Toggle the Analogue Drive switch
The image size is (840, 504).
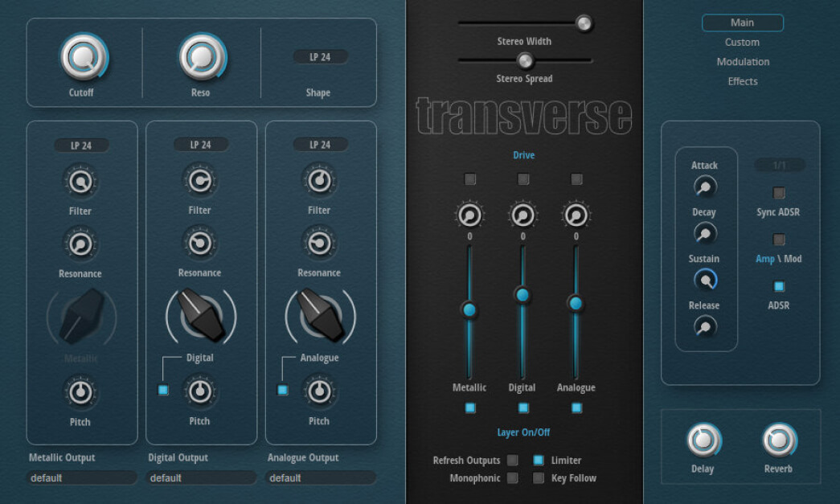click(x=576, y=179)
